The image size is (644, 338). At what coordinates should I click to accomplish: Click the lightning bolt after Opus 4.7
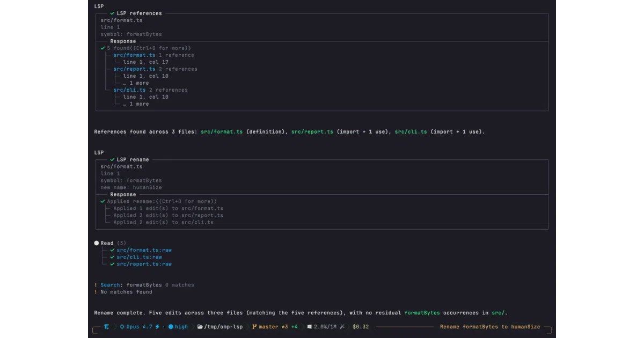pos(157,326)
